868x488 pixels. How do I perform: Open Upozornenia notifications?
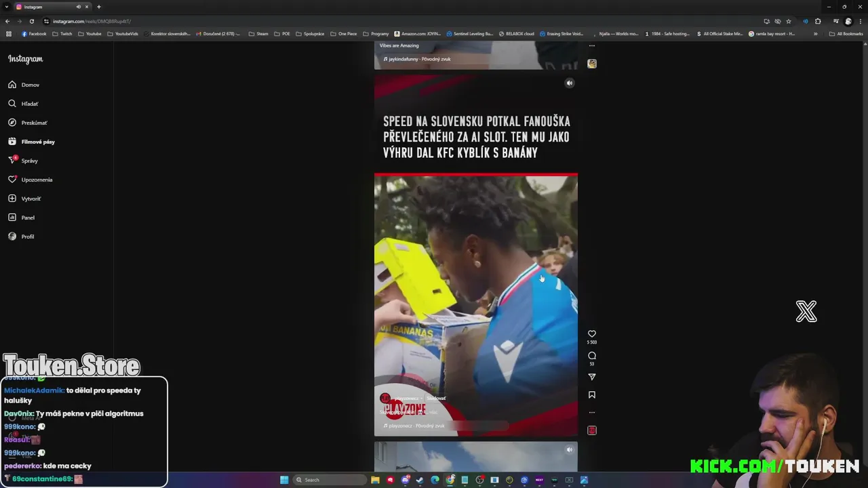coord(31,180)
